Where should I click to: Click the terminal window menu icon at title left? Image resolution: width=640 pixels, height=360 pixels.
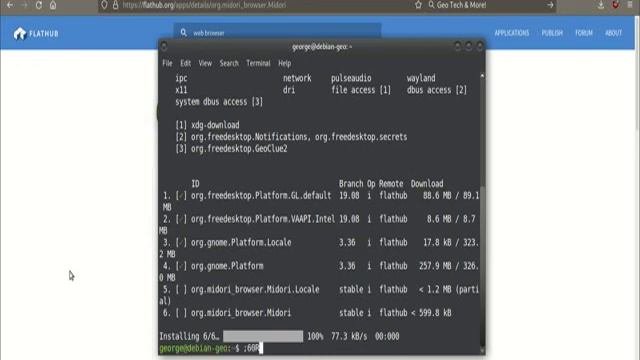coord(164,47)
